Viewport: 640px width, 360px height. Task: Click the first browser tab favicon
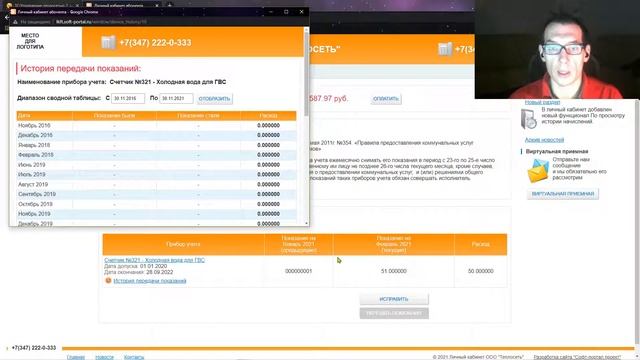[9, 6]
